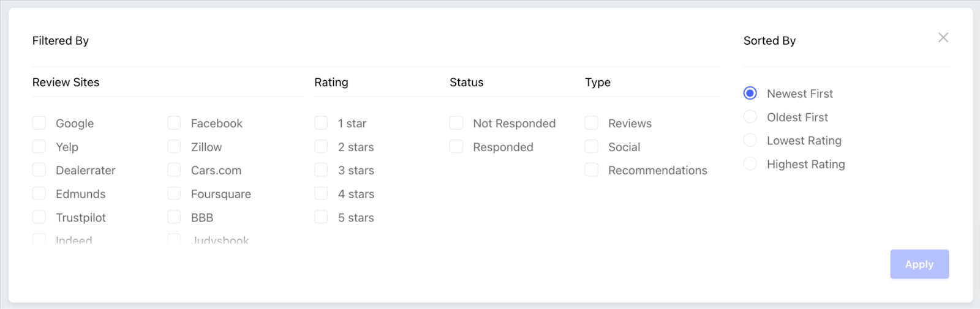The height and width of the screenshot is (309, 980).
Task: Choose Oldest First sorting
Action: click(x=750, y=117)
